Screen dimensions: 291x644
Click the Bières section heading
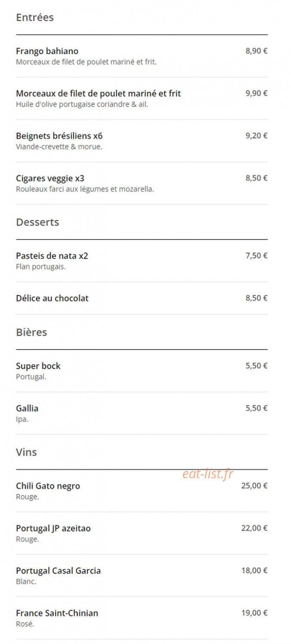click(31, 332)
